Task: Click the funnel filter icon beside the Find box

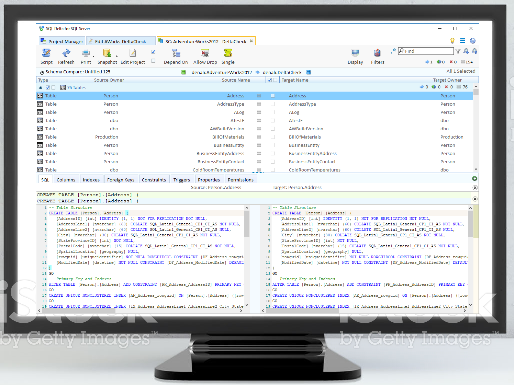Action: (x=458, y=51)
